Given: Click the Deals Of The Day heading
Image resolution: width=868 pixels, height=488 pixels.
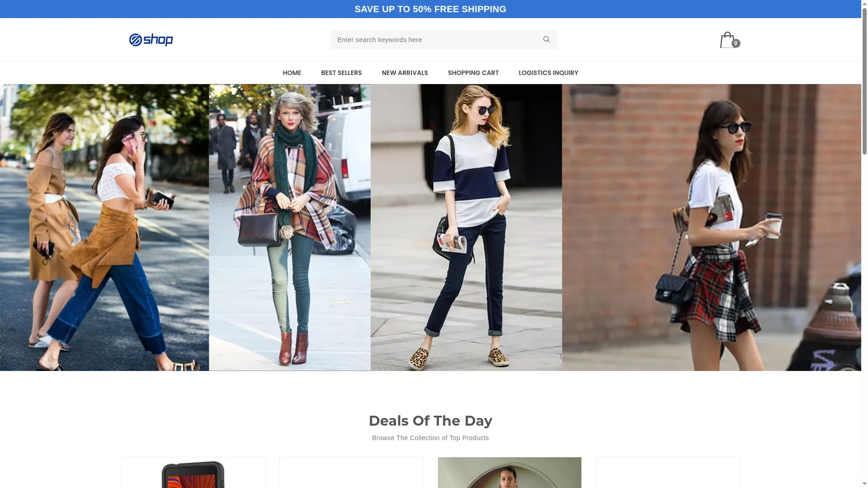Looking at the screenshot, I should coord(430,421).
